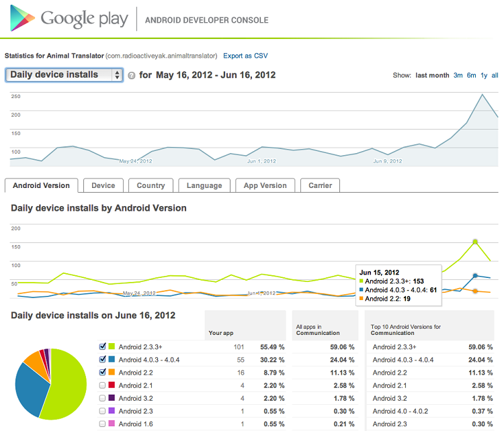Enable the Android 2.1 checkbox
Viewport: 504px width, 431px height.
pos(102,385)
